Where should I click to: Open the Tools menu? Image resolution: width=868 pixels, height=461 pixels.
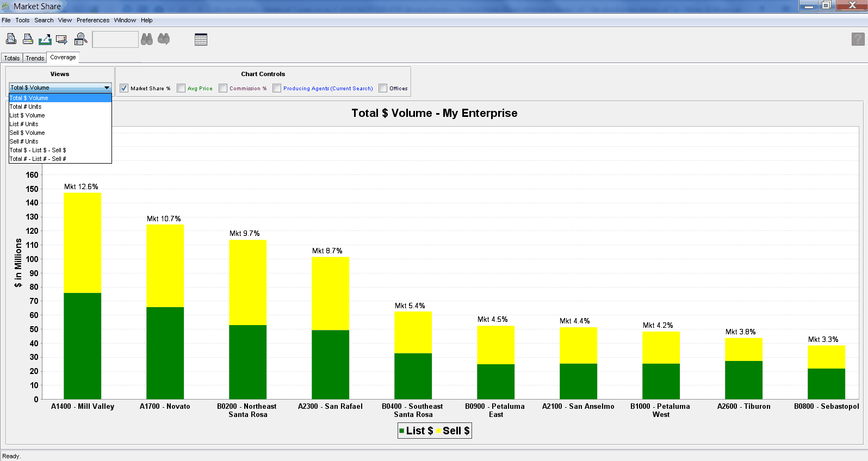tap(22, 20)
